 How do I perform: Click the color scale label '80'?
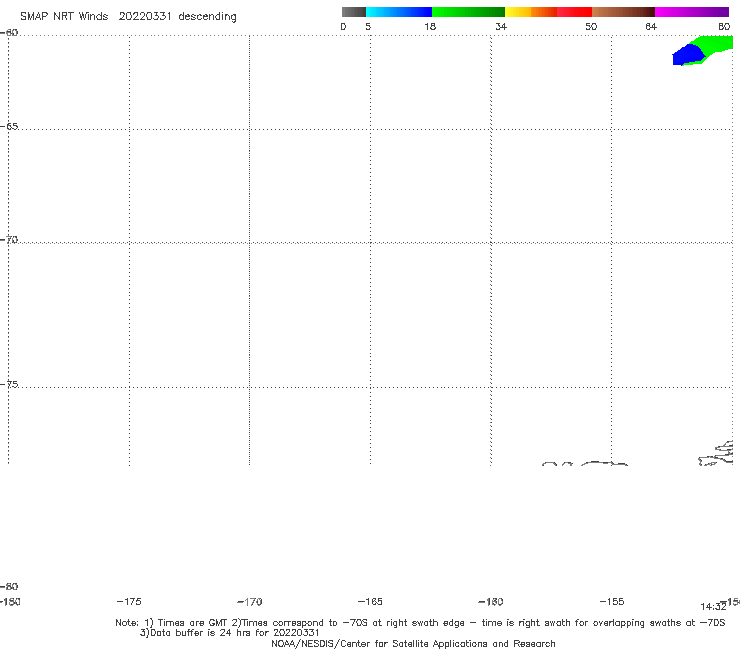pyautogui.click(x=724, y=26)
